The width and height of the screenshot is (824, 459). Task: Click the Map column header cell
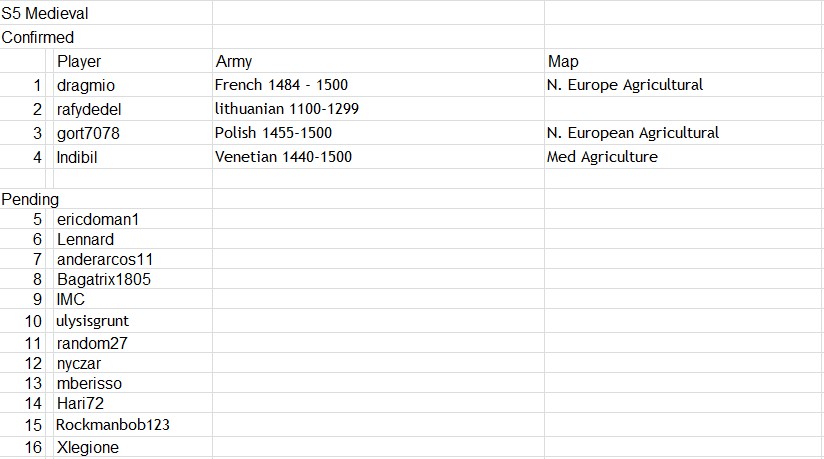point(684,61)
